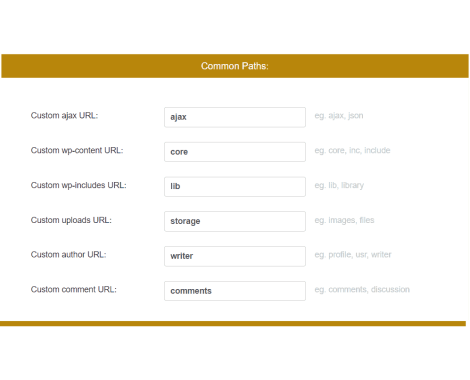Click the "Custom wp-content URL:" label

coord(77,150)
